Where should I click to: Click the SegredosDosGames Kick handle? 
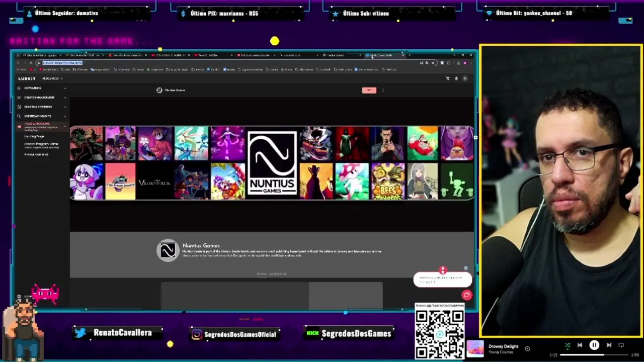[x=356, y=333]
